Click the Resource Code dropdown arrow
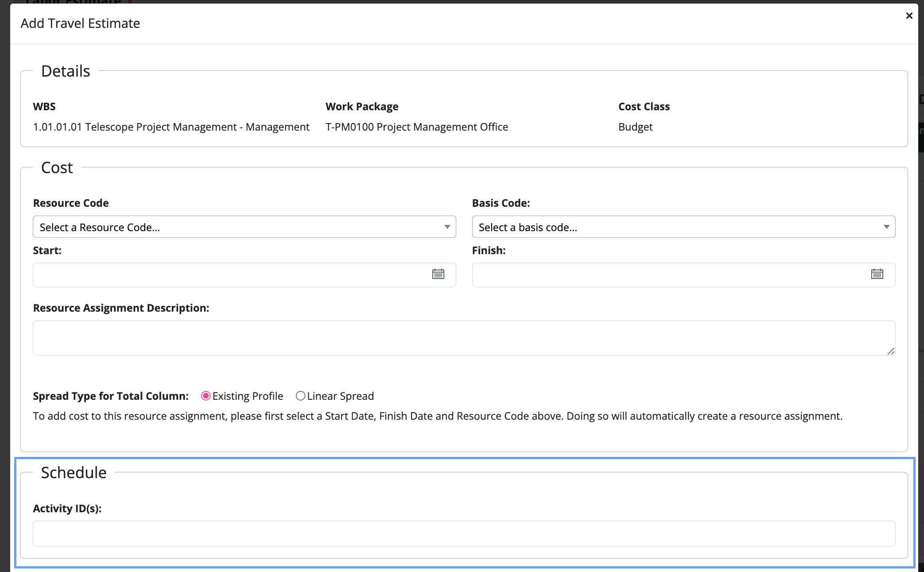 [447, 227]
